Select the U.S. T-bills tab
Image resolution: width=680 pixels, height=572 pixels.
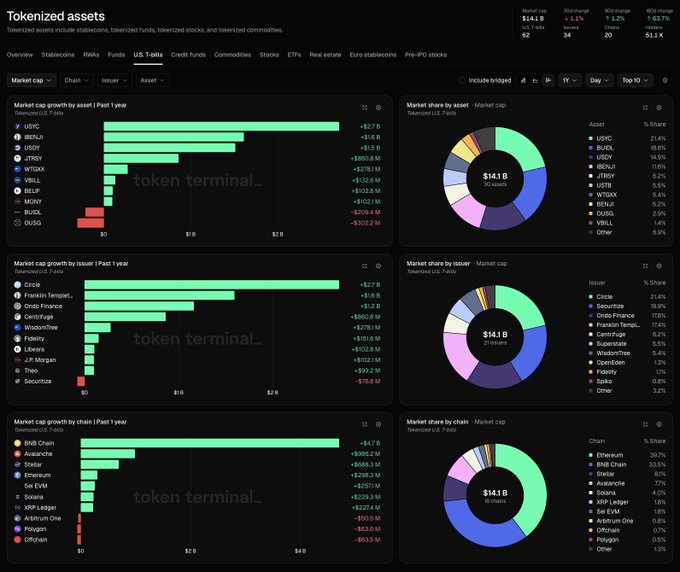(148, 55)
